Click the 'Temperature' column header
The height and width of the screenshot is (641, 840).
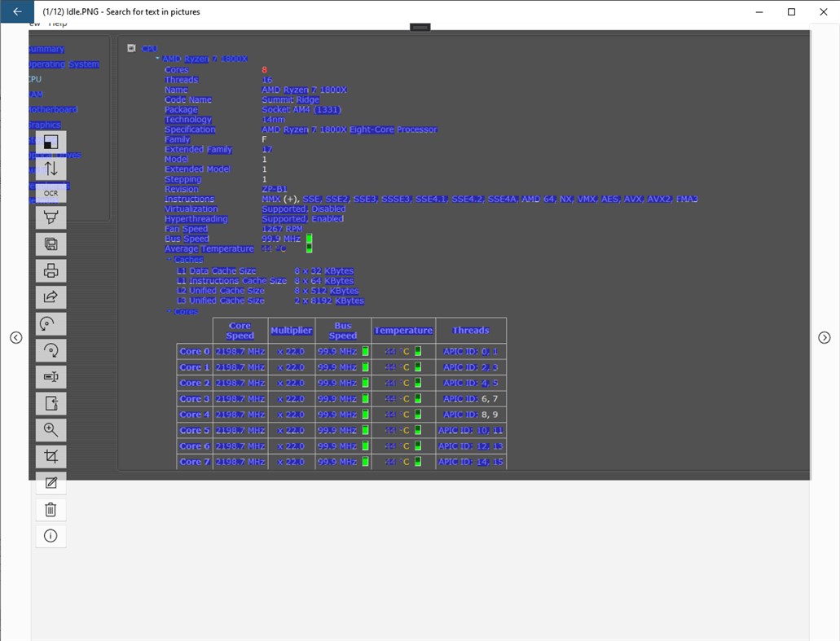pos(403,331)
